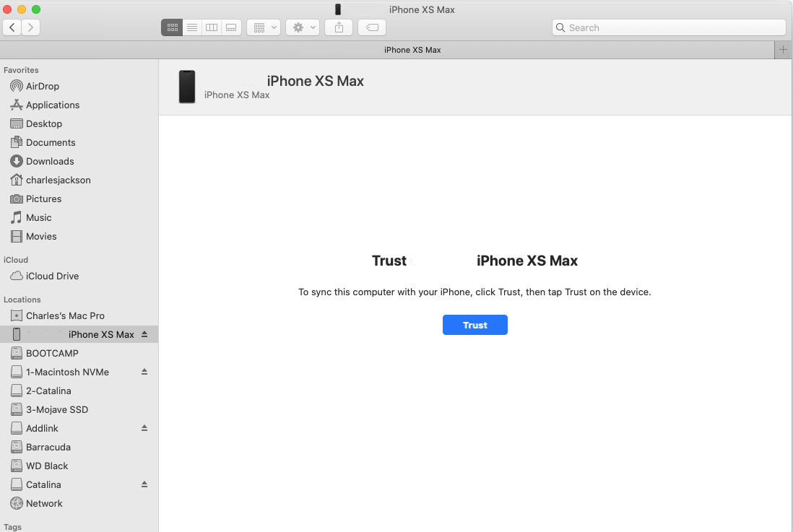Viewport: 793px width, 532px height.
Task: Click the Favorites section header
Action: [21, 70]
